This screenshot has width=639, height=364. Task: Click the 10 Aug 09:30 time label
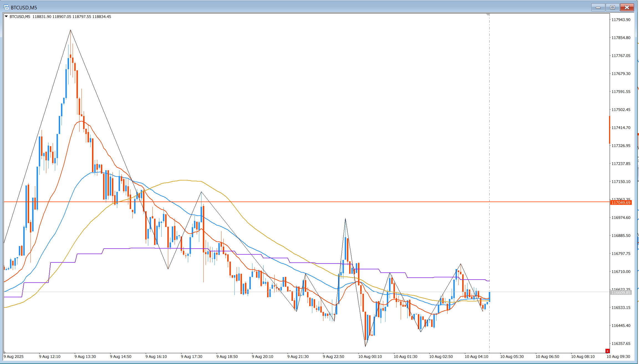[x=618, y=357]
